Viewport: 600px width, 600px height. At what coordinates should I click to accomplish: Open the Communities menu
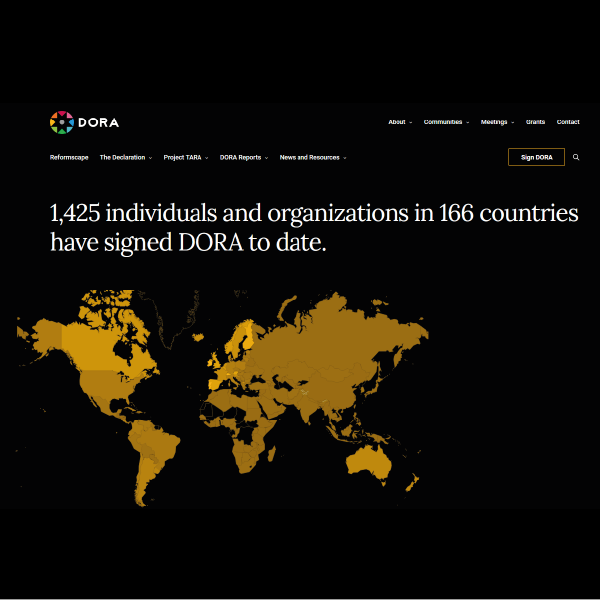[x=442, y=122]
